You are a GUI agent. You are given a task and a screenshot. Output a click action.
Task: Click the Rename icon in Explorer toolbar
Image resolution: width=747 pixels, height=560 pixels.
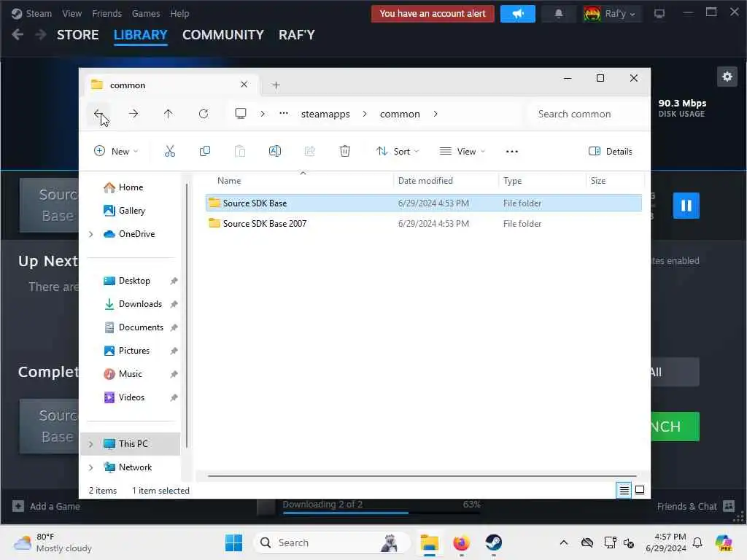coord(275,152)
